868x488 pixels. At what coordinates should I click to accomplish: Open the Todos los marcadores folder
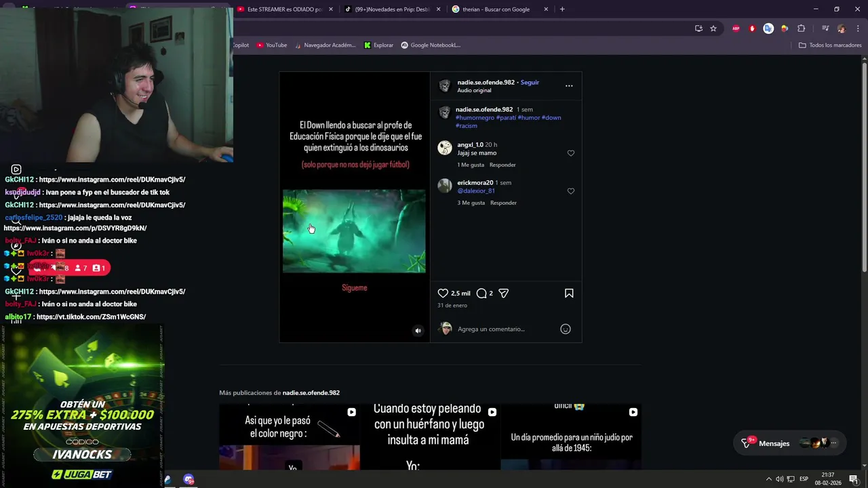830,45
